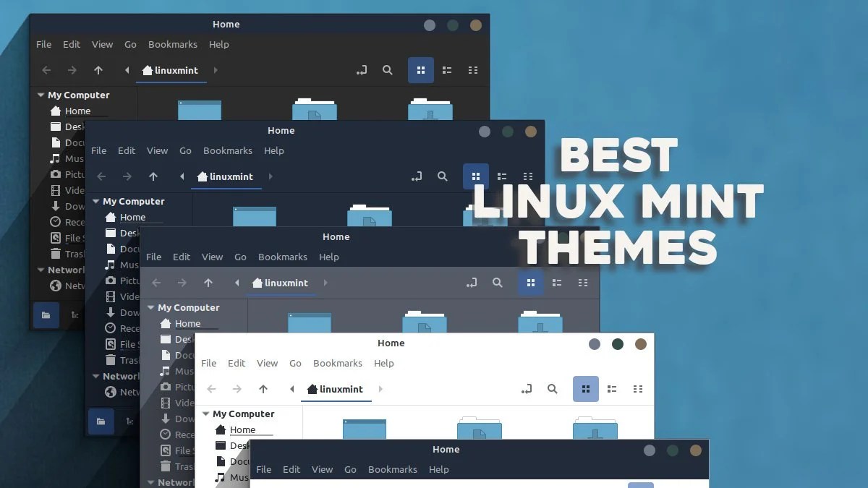Collapse My Computer section in topmost window
868x488 pixels.
click(41, 95)
